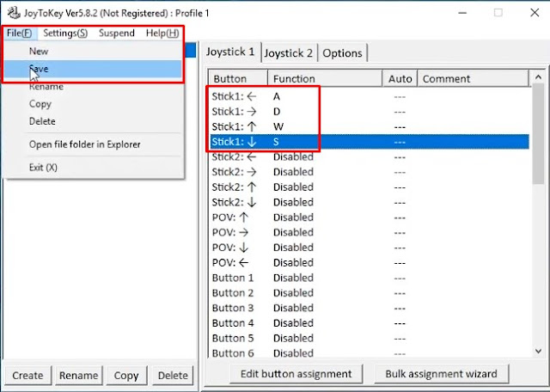Select the Button 4 row
The height and width of the screenshot is (392, 550).
tap(370, 323)
